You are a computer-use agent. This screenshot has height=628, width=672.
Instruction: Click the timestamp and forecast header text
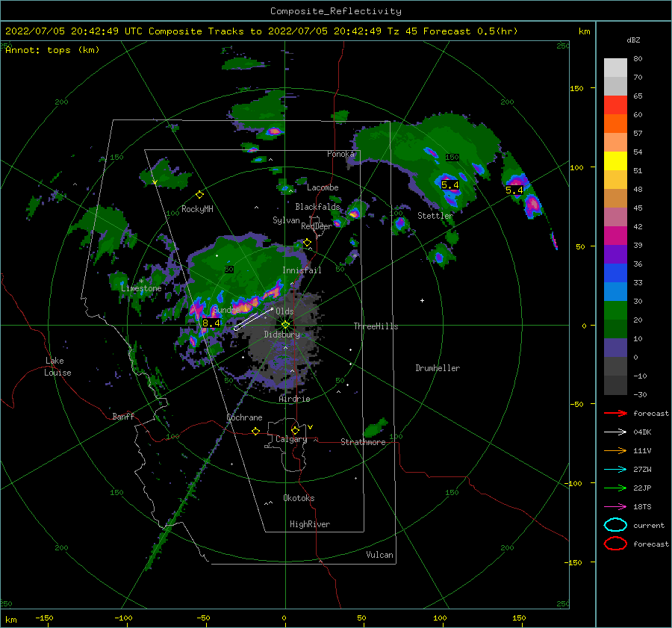(x=261, y=31)
